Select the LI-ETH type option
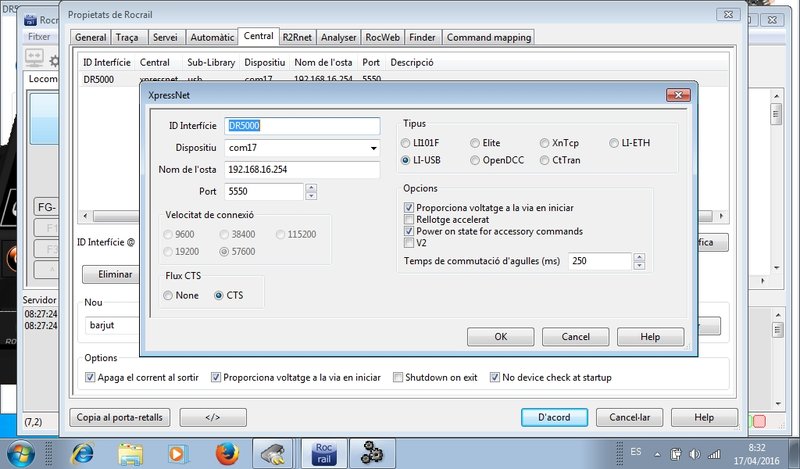Image resolution: width=800 pixels, height=469 pixels. tap(614, 143)
